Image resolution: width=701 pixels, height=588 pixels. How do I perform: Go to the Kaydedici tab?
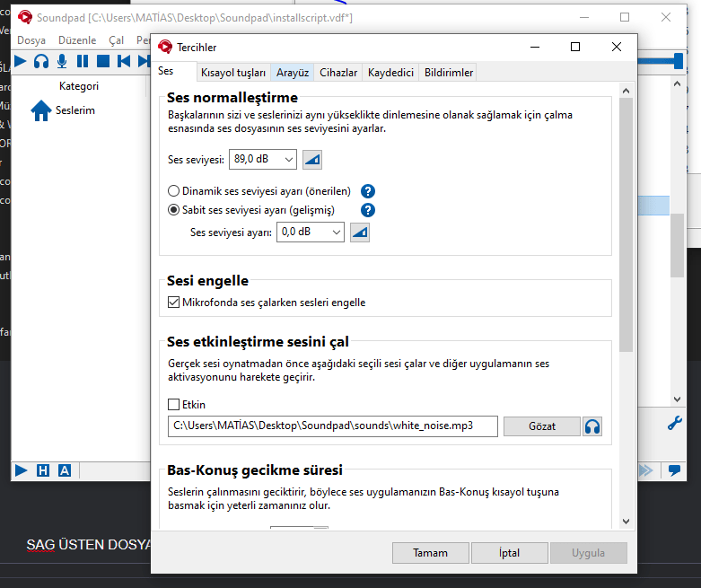point(390,73)
